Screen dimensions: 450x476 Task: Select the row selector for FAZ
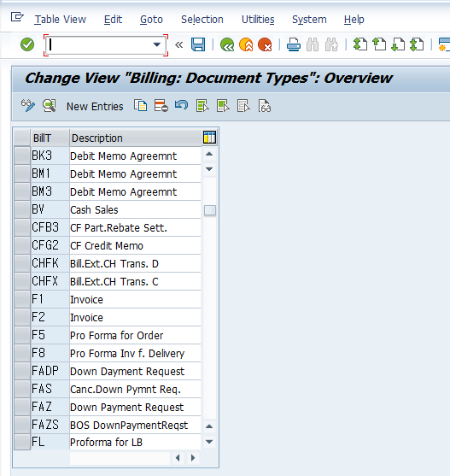point(22,407)
